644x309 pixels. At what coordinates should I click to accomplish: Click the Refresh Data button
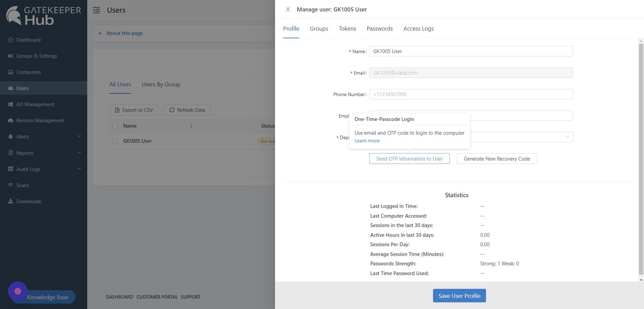[187, 110]
